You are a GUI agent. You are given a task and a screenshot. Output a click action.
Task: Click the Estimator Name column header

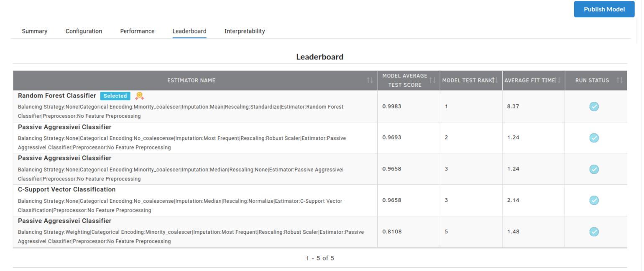tap(191, 80)
